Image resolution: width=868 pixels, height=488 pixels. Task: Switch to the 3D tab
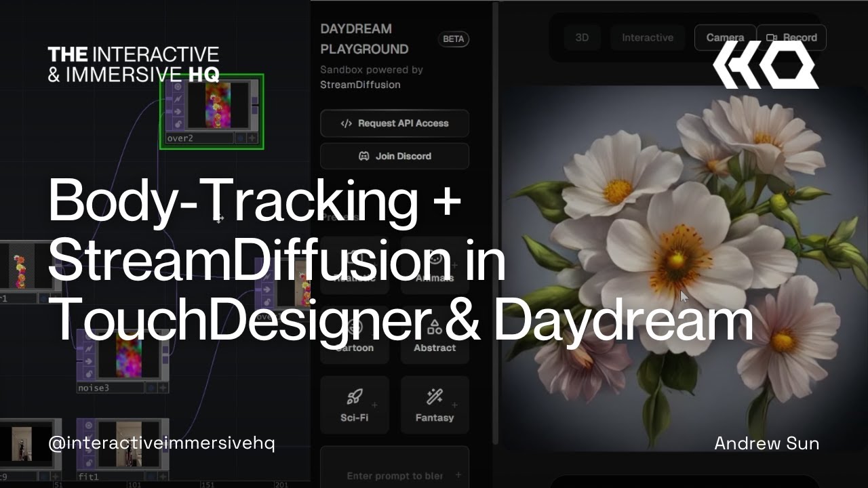582,38
